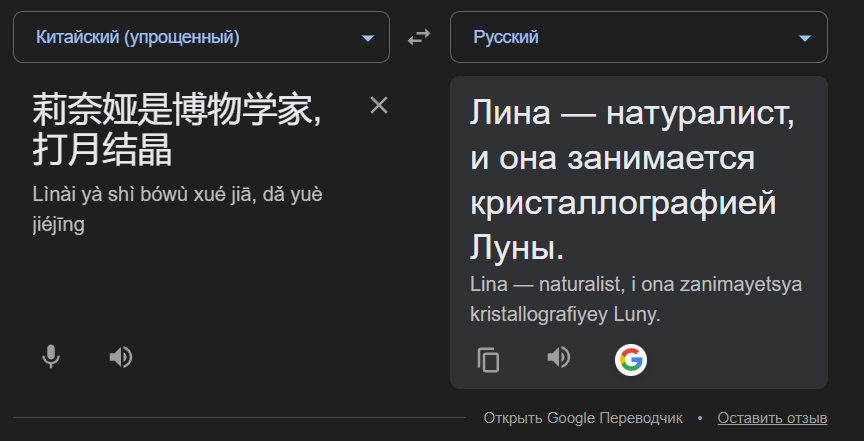864x441 pixels.
Task: Click the characters 打月结晶 in source
Action: click(102, 151)
